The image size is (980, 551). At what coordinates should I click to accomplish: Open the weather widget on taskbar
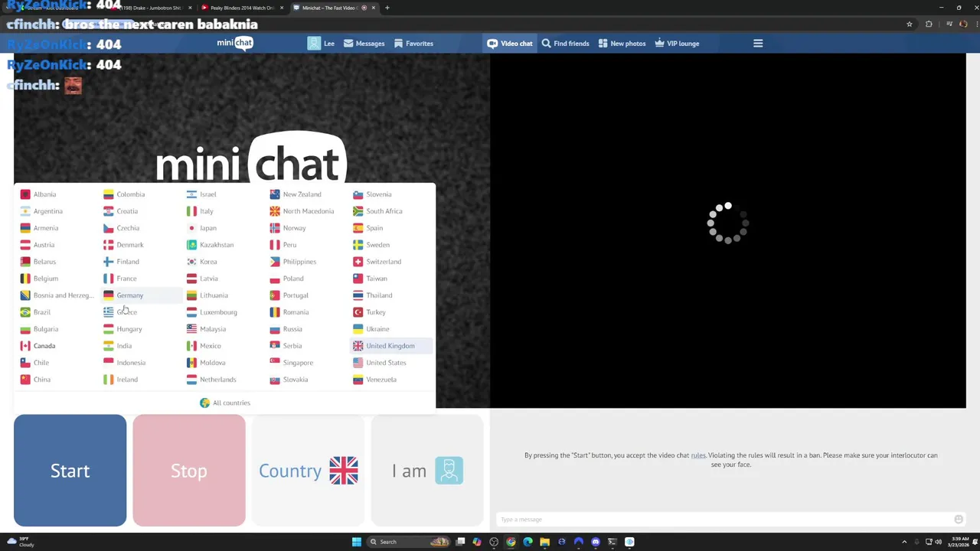[19, 542]
